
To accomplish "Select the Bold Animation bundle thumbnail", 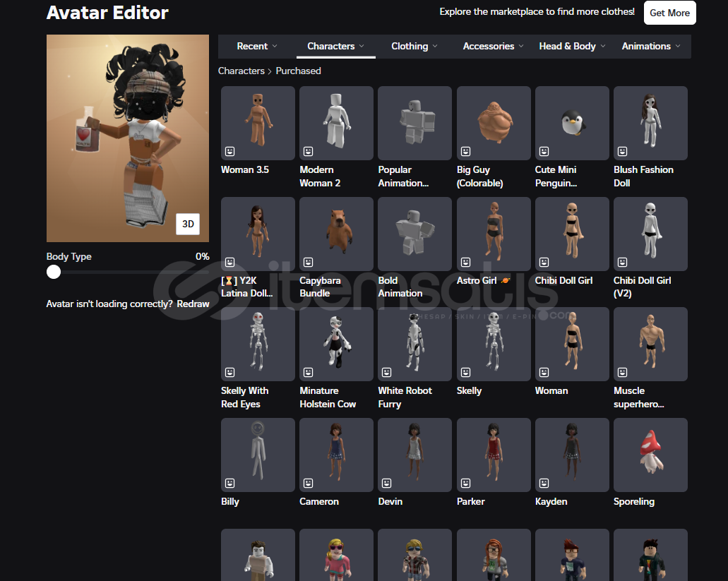I will [x=414, y=234].
